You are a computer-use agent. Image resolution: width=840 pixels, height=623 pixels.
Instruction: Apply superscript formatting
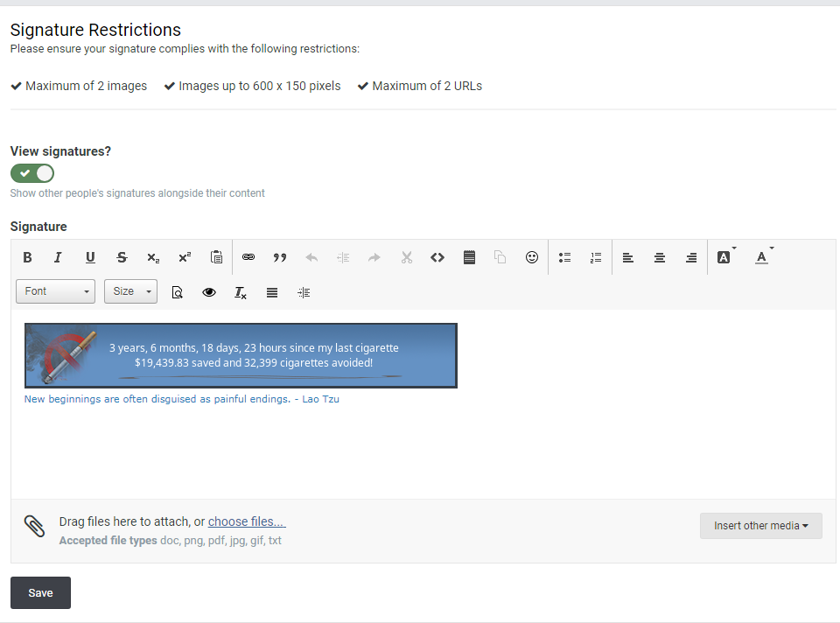[x=185, y=257]
